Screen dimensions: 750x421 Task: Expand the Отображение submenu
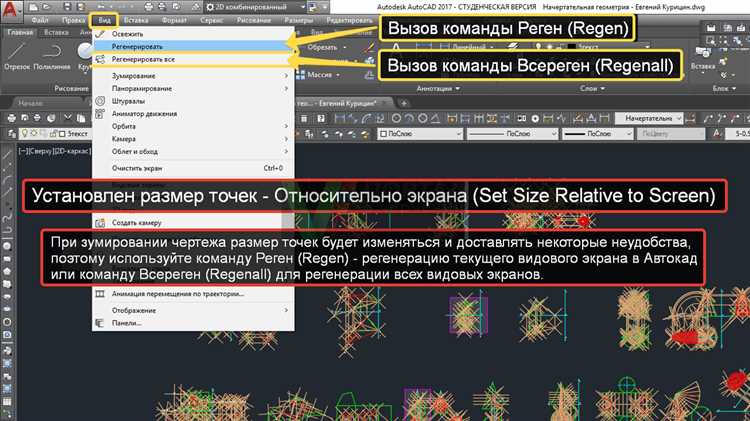click(x=193, y=310)
